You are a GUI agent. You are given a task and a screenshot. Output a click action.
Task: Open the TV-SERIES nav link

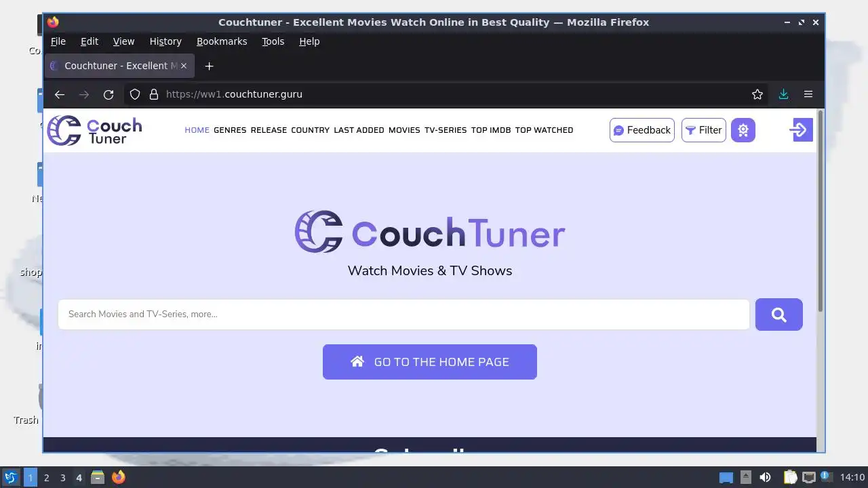pos(446,130)
